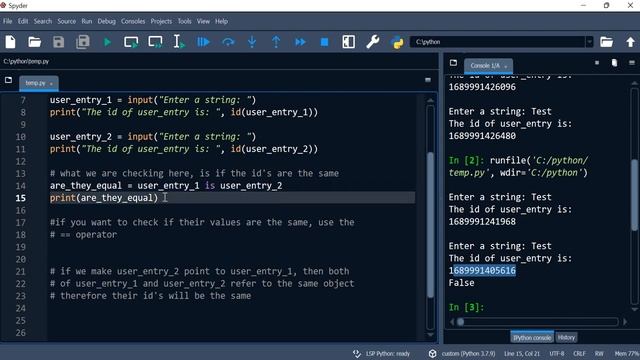Screen dimensions: 640x360
Task: Create a new file from toolbar
Action: [11, 42]
